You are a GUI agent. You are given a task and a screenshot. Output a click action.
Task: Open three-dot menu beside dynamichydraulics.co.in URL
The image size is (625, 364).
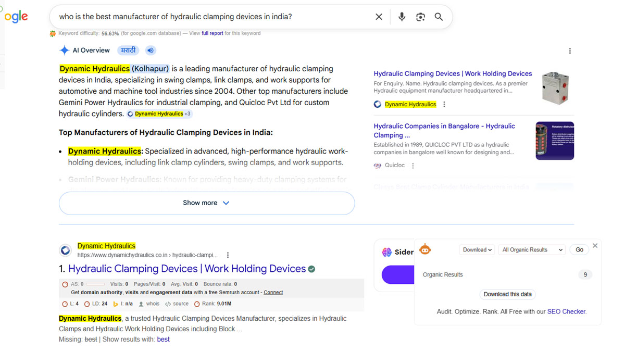click(x=228, y=255)
